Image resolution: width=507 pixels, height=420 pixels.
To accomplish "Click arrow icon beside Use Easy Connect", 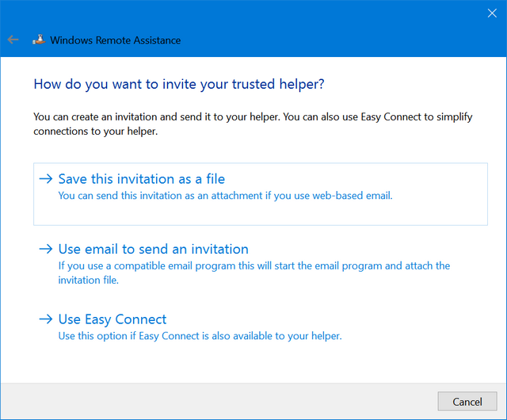I will (46, 319).
